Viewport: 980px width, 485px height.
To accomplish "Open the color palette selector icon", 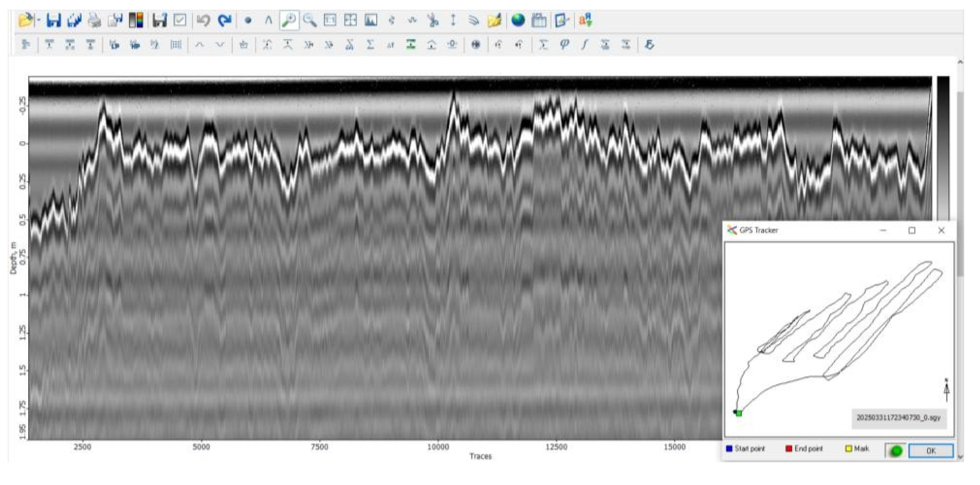I will coord(136,20).
